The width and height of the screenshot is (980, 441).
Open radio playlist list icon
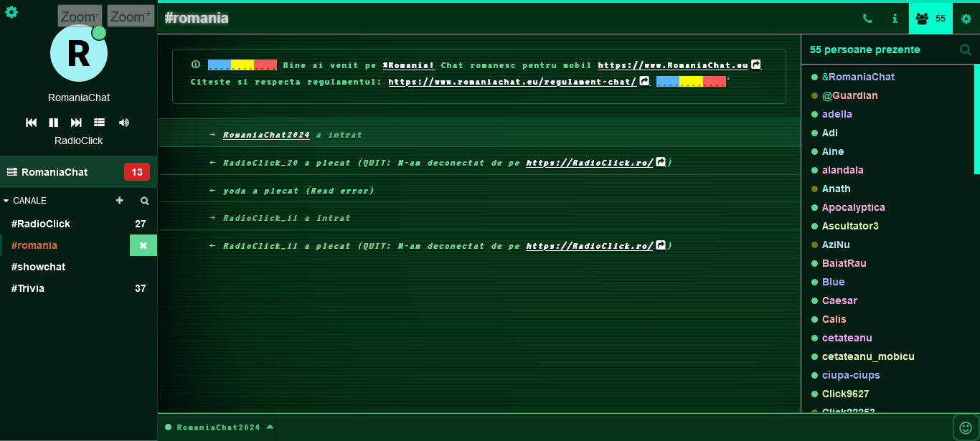click(x=100, y=123)
